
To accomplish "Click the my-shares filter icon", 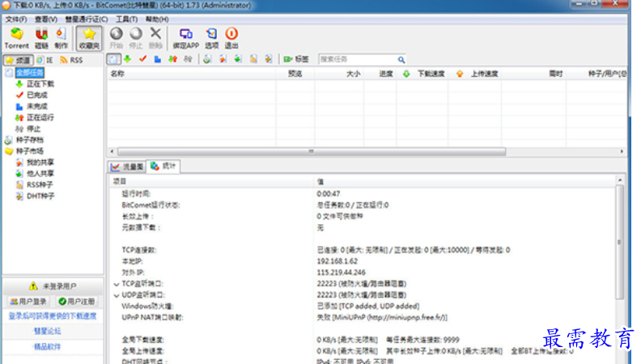I will click(x=223, y=59).
